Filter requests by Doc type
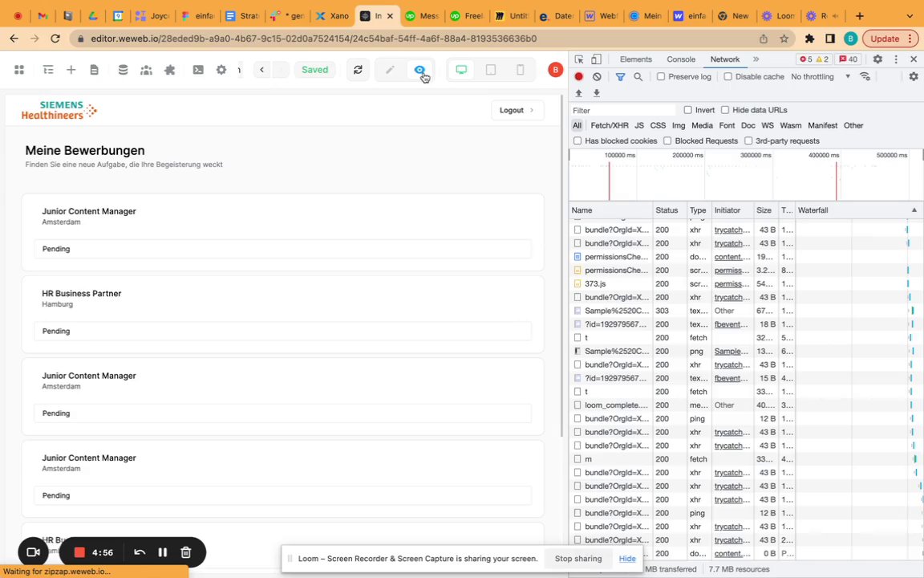This screenshot has width=924, height=578. (748, 125)
